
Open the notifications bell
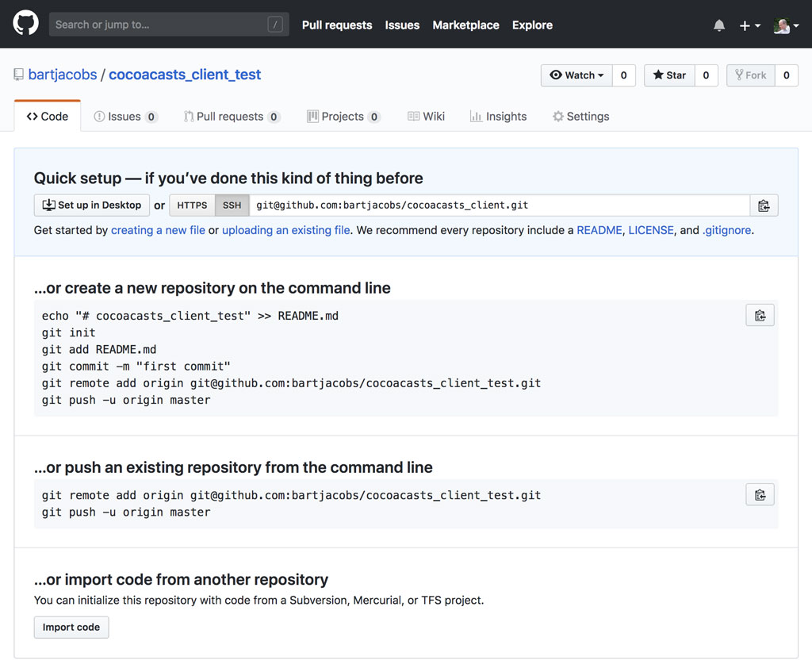coord(719,25)
